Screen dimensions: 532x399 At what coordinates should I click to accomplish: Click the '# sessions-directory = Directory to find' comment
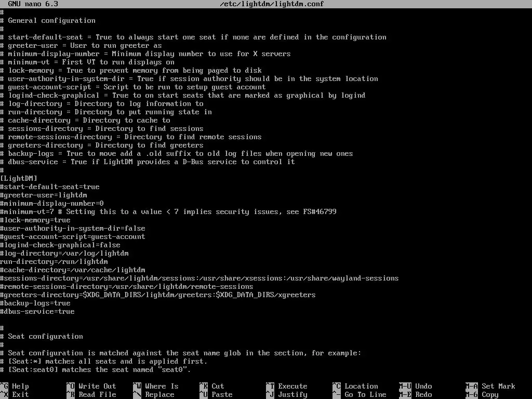coord(102,129)
